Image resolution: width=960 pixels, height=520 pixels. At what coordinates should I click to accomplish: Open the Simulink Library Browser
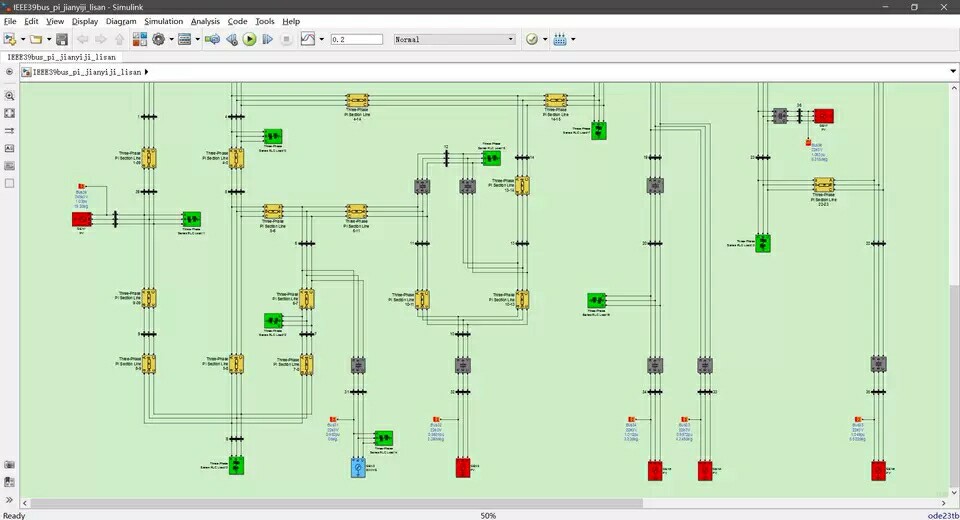pos(140,39)
